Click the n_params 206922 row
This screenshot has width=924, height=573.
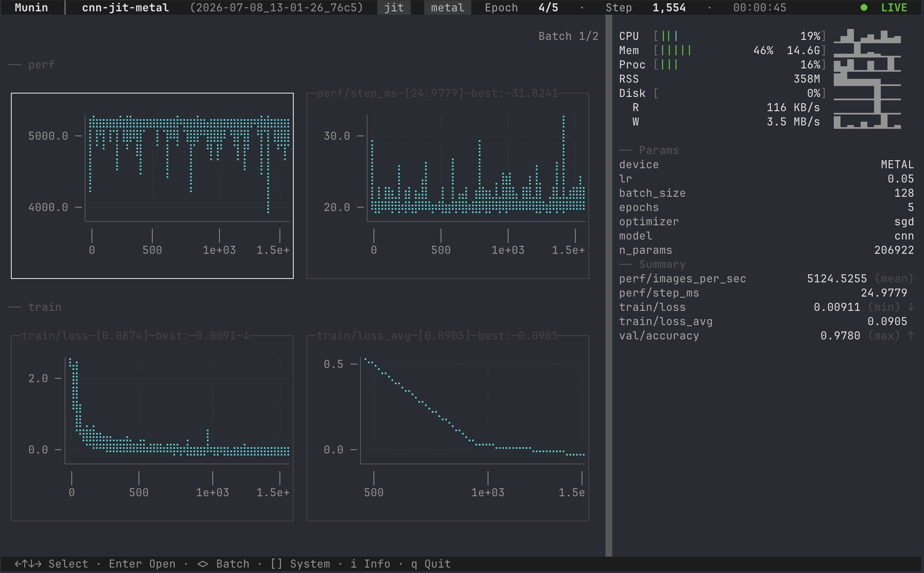pyautogui.click(x=767, y=250)
